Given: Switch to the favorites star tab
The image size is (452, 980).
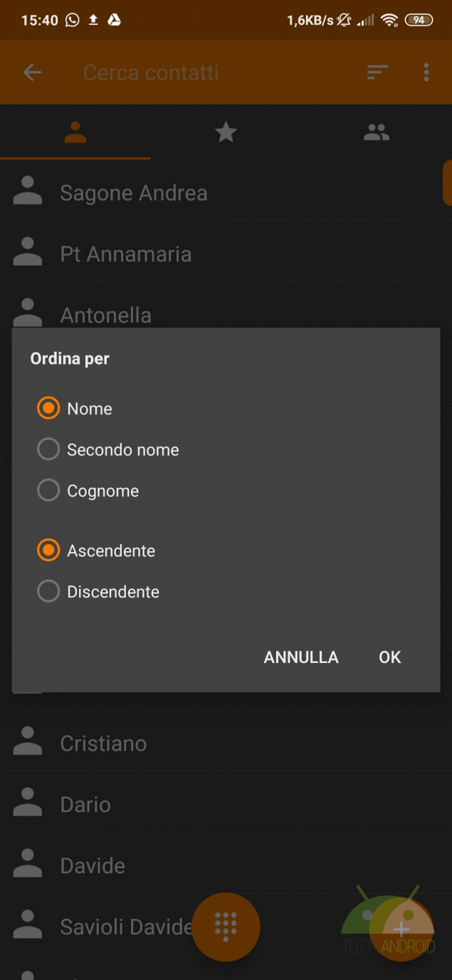Looking at the screenshot, I should [226, 132].
